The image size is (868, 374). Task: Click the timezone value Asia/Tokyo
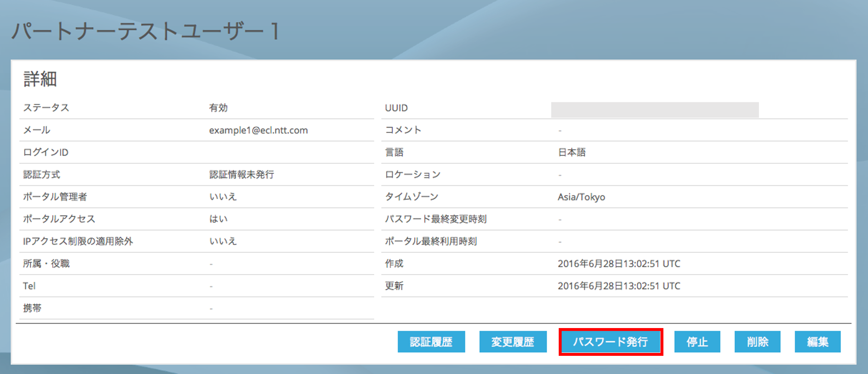point(581,197)
